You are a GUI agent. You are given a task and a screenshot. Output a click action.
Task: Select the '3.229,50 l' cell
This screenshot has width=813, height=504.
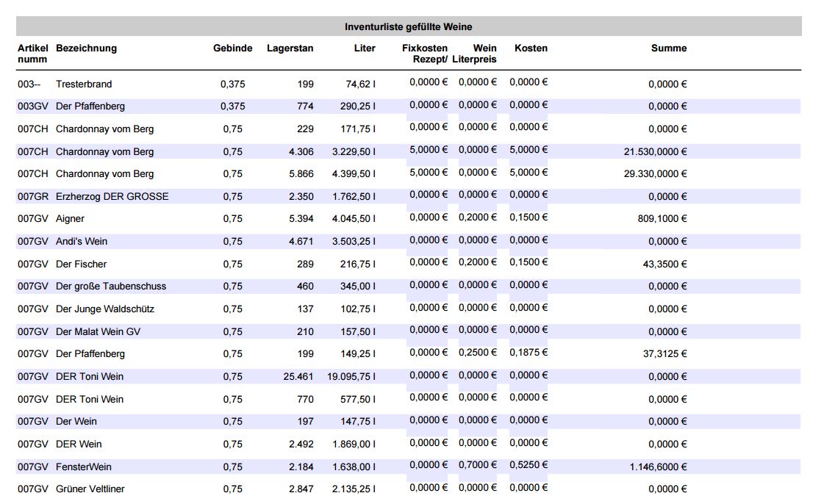pyautogui.click(x=354, y=152)
